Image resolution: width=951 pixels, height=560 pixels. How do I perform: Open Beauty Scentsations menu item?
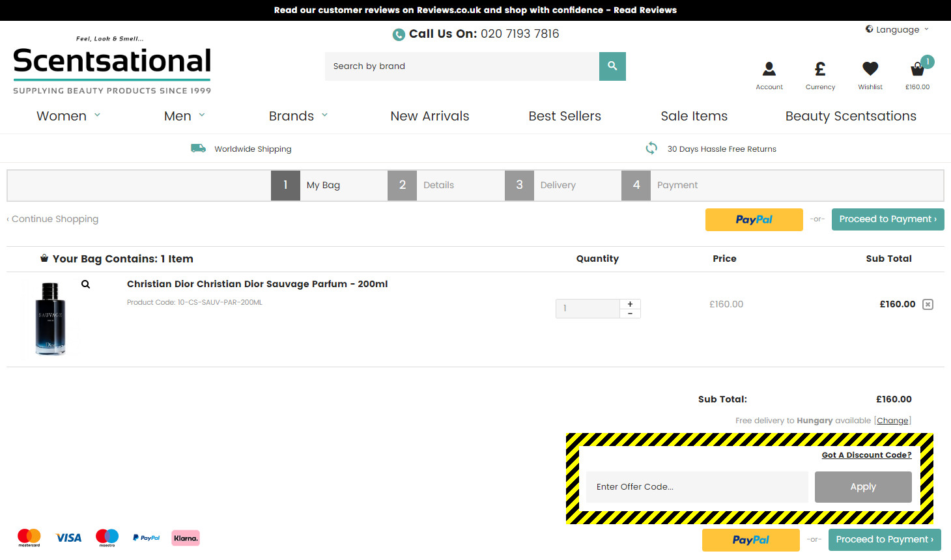(851, 116)
